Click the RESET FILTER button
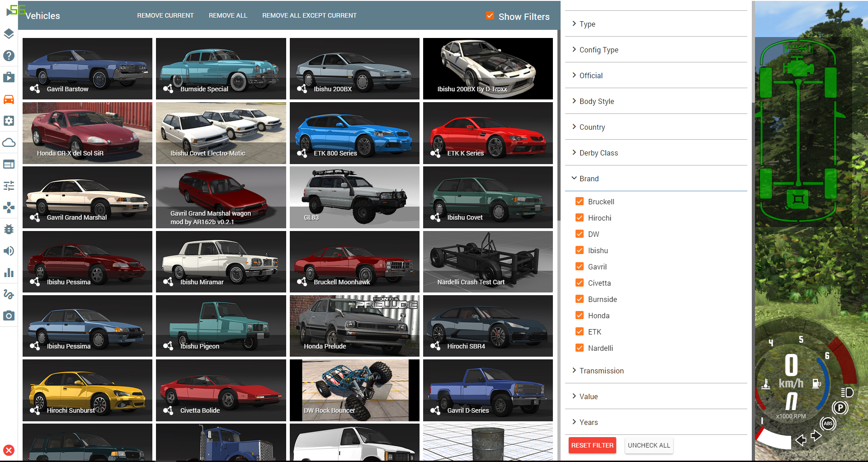The image size is (868, 462). tap(592, 445)
